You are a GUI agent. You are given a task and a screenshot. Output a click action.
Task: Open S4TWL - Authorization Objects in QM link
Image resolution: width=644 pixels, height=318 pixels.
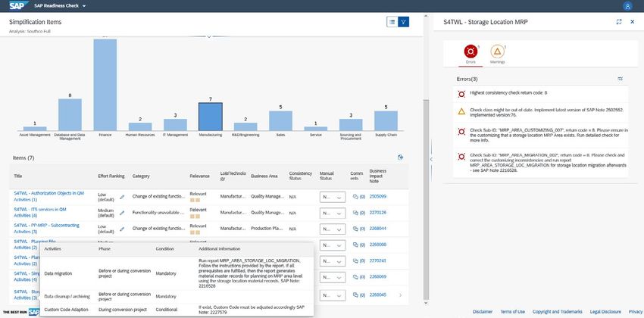click(49, 193)
